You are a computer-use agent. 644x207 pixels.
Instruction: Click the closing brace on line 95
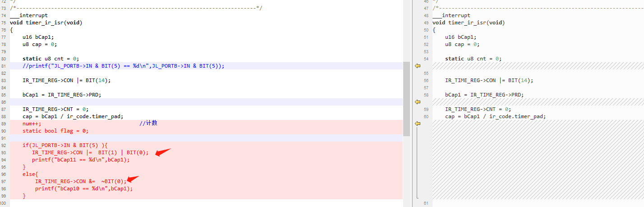24,167
